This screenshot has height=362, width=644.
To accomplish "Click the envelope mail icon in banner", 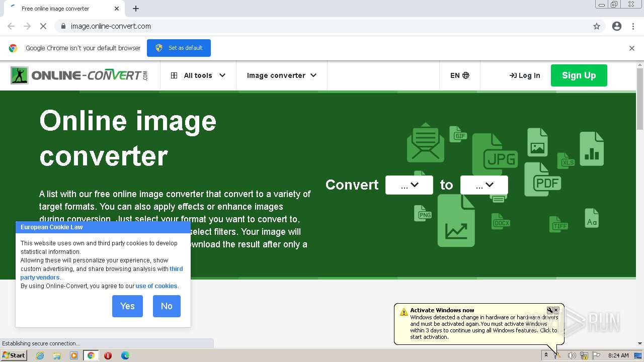I will click(426, 142).
